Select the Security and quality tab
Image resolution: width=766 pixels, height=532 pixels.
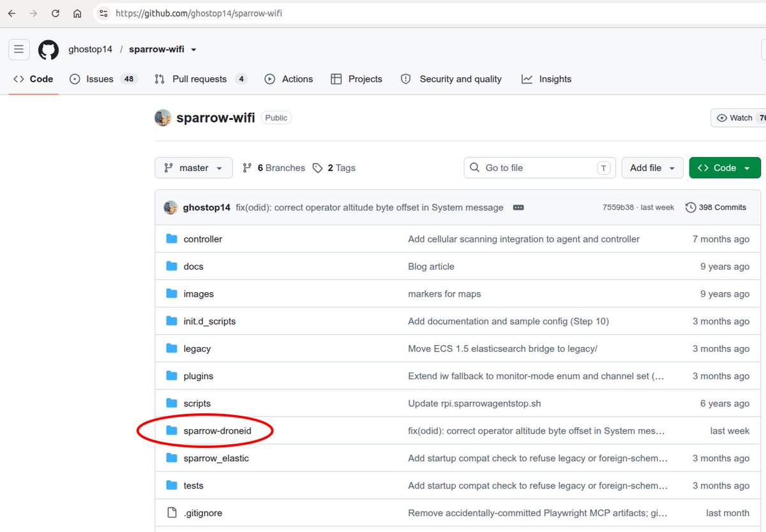click(451, 79)
